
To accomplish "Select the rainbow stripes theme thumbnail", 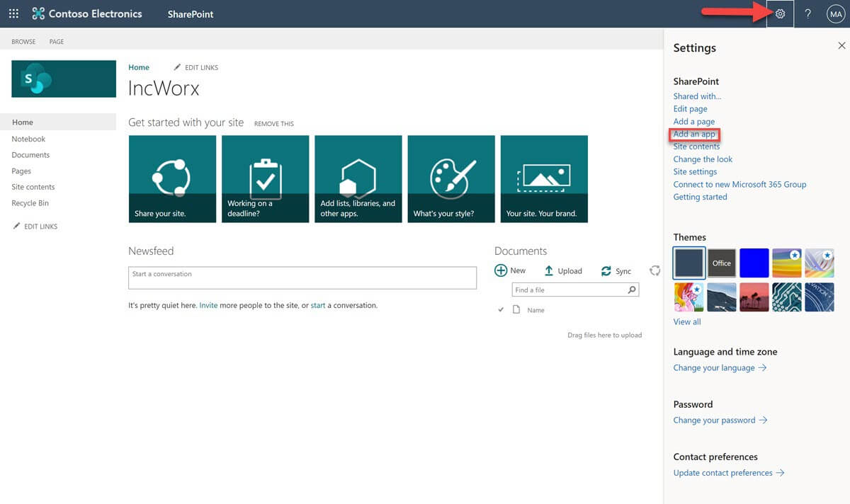I will pyautogui.click(x=787, y=263).
